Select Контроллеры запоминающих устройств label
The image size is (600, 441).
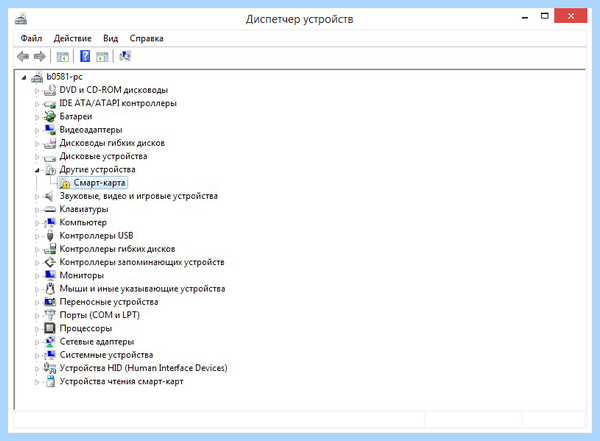click(142, 262)
